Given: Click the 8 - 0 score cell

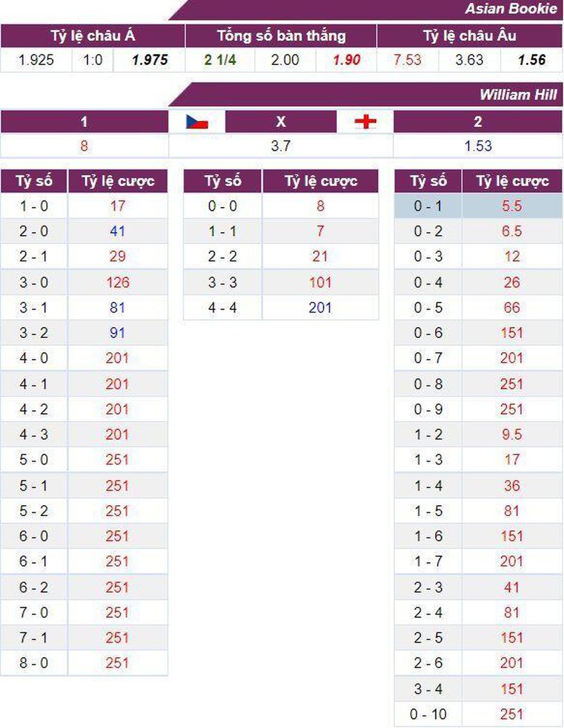Looking at the screenshot, I should (x=34, y=663).
